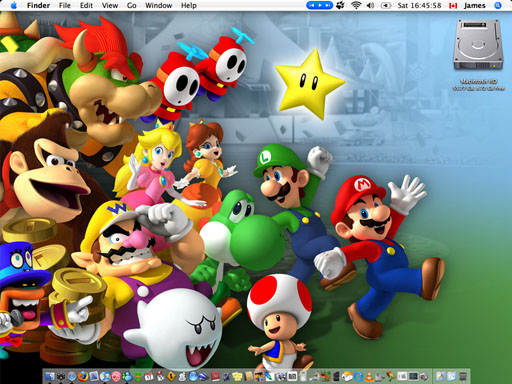Launch the blue buddy messenger icon
The width and height of the screenshot is (512, 384).
point(127,376)
